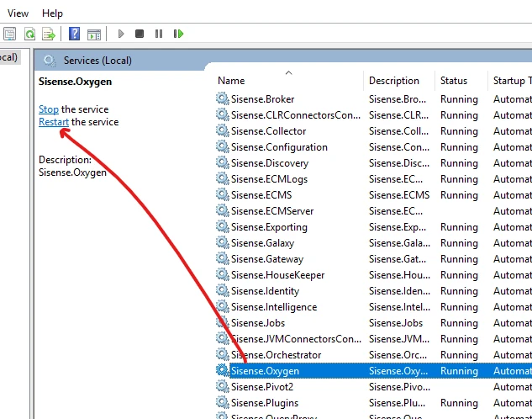Click the sort arrow above the Name column
Screen dimensions: 532x419
[288, 72]
